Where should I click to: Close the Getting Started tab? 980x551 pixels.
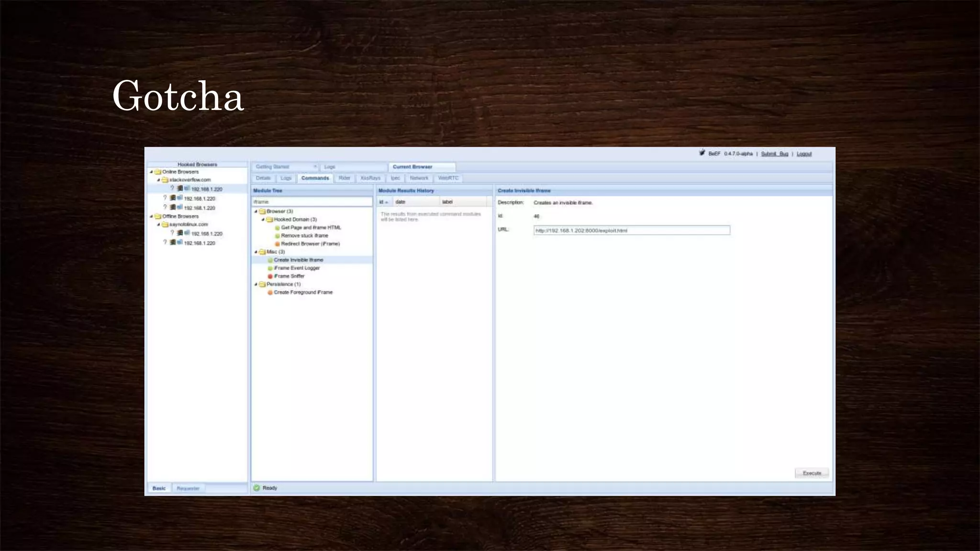click(315, 166)
